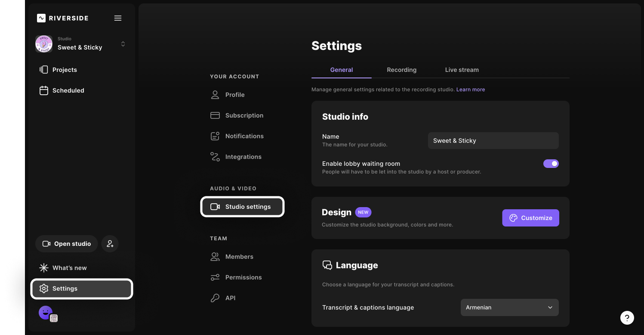Open the help question mark icon
The image size is (644, 335).
click(x=627, y=318)
